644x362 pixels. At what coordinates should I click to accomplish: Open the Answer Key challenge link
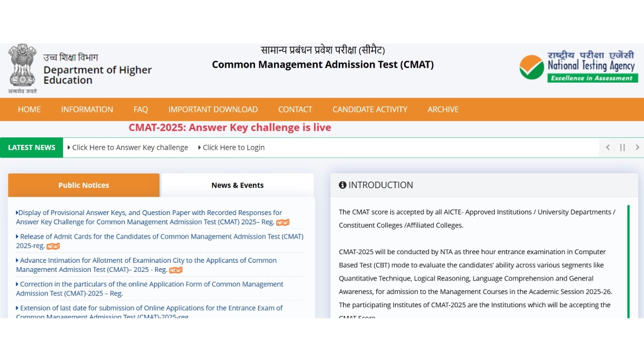point(130,147)
